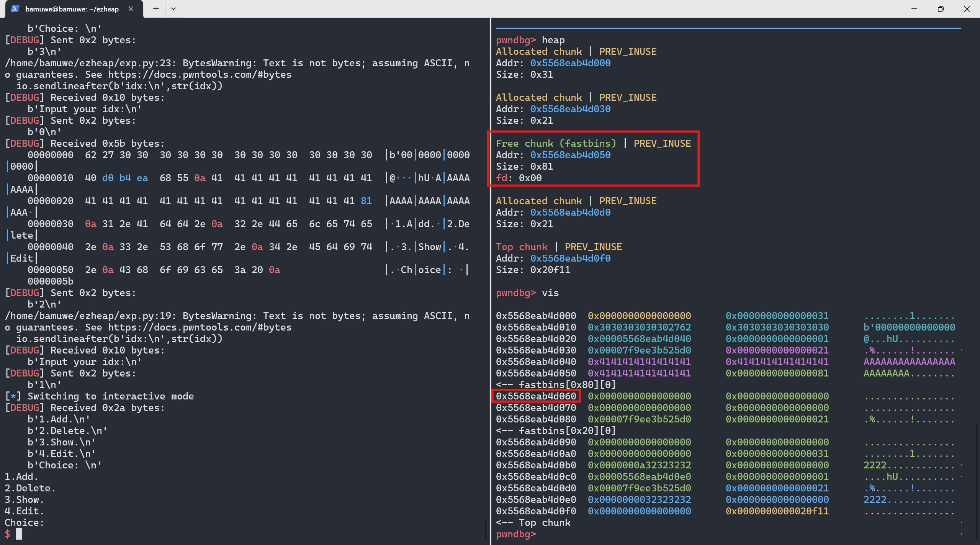
Task: Close the ~/ezheap terminal tab
Action: click(x=131, y=9)
